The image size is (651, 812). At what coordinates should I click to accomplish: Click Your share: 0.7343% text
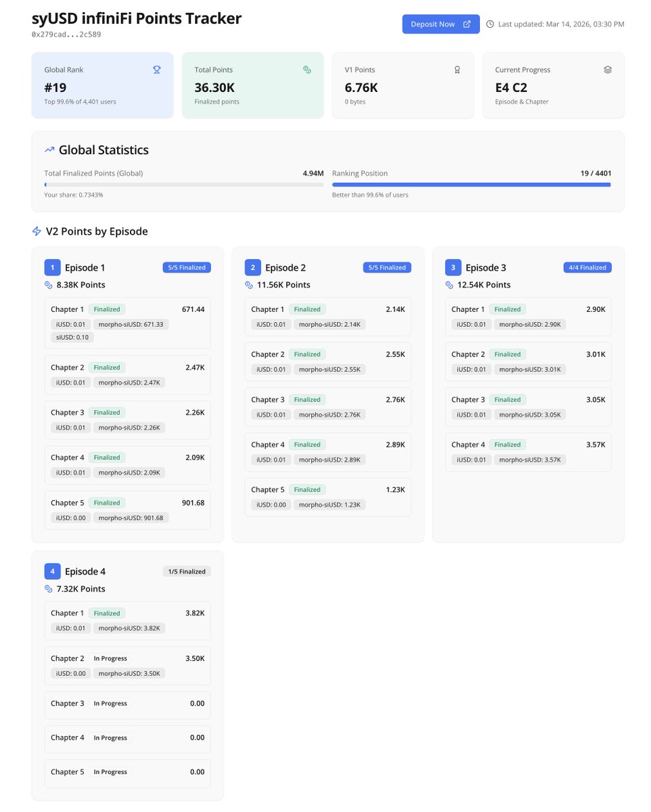74,195
